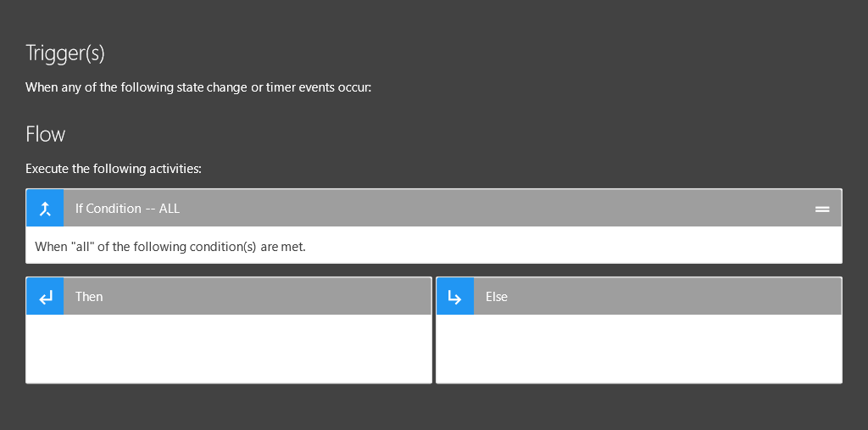Click the Flow section heading
The image size is (868, 430).
[46, 134]
